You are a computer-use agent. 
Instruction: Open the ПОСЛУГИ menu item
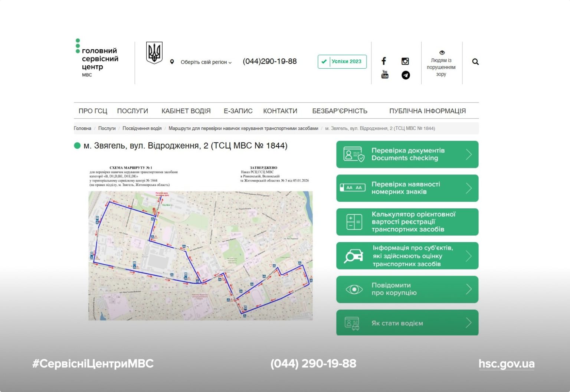point(132,111)
